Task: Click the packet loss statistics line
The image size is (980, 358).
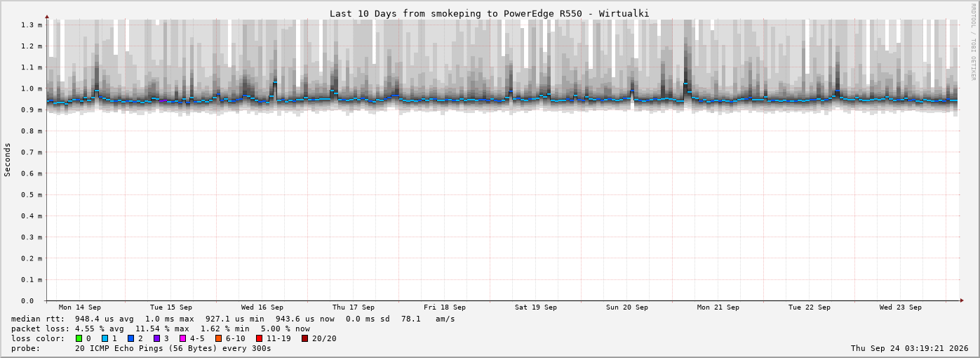Action: click(x=161, y=329)
